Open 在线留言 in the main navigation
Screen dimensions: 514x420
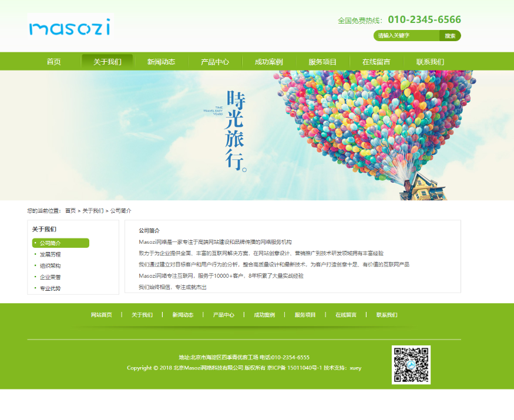pos(377,62)
